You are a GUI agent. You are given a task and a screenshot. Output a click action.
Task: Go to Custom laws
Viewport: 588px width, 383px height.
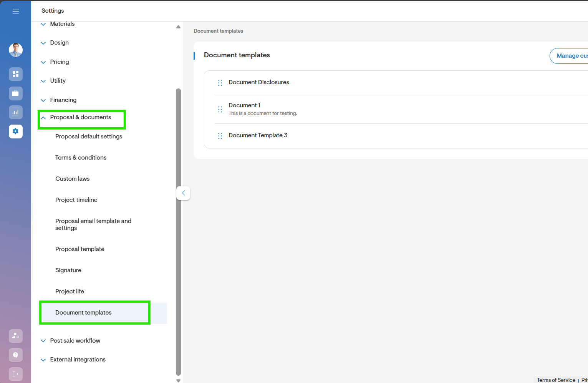coord(72,179)
